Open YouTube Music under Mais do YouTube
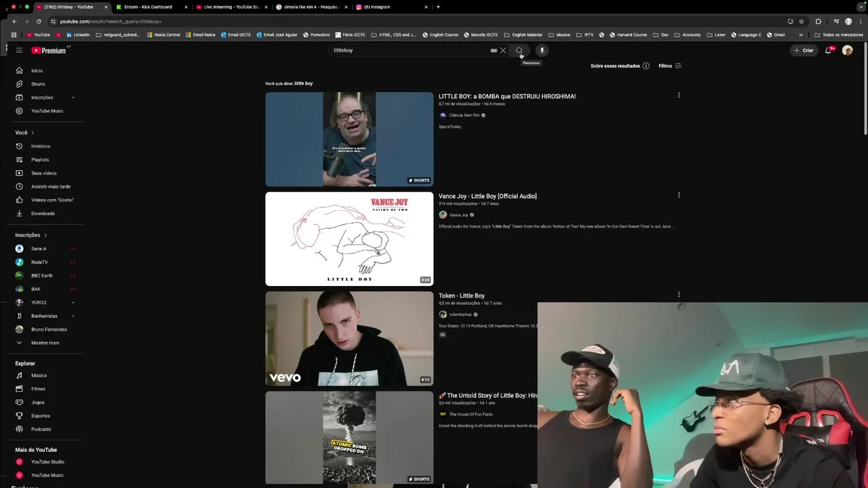 coord(46,475)
